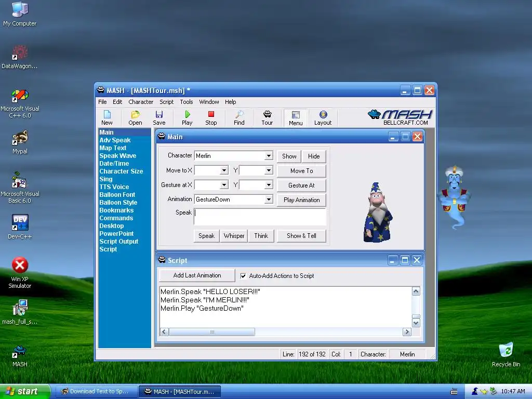Select the DataWagon desktop shortcut

click(x=20, y=57)
